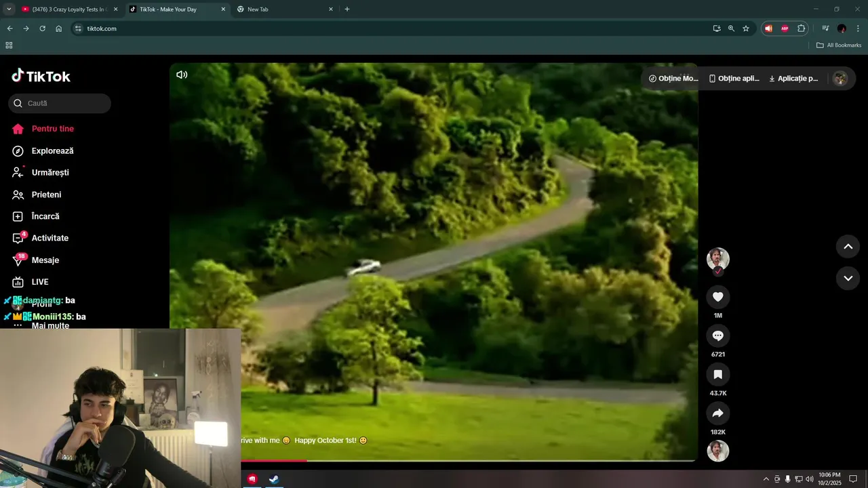
Task: Go to the next video with down chevron
Action: 848,278
